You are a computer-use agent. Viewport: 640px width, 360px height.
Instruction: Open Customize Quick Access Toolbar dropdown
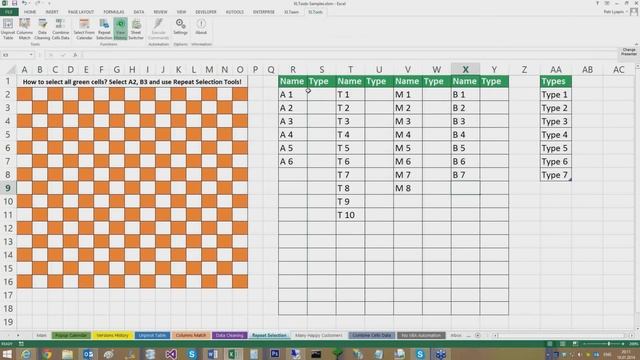coord(49,3)
